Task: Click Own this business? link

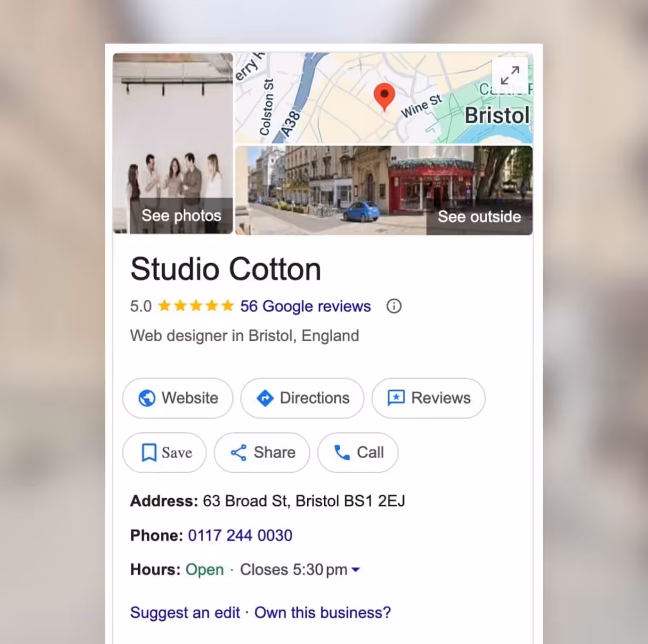Action: pos(322,613)
